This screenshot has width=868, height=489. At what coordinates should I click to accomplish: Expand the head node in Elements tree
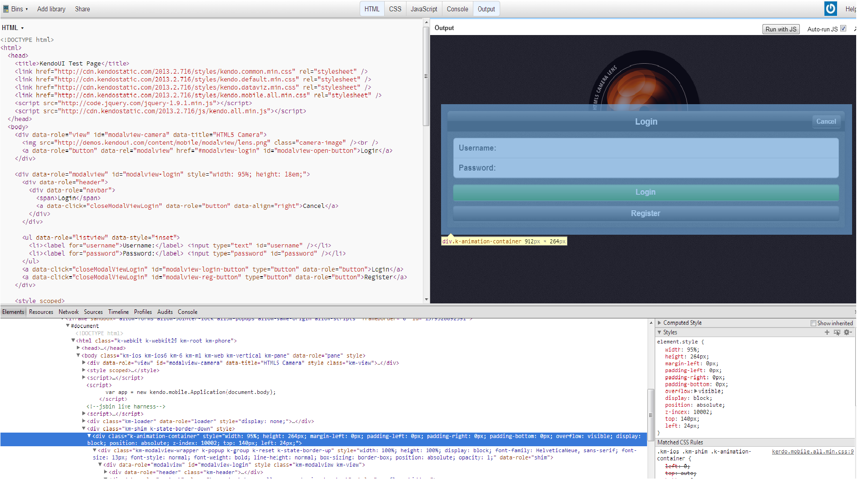[x=79, y=348]
